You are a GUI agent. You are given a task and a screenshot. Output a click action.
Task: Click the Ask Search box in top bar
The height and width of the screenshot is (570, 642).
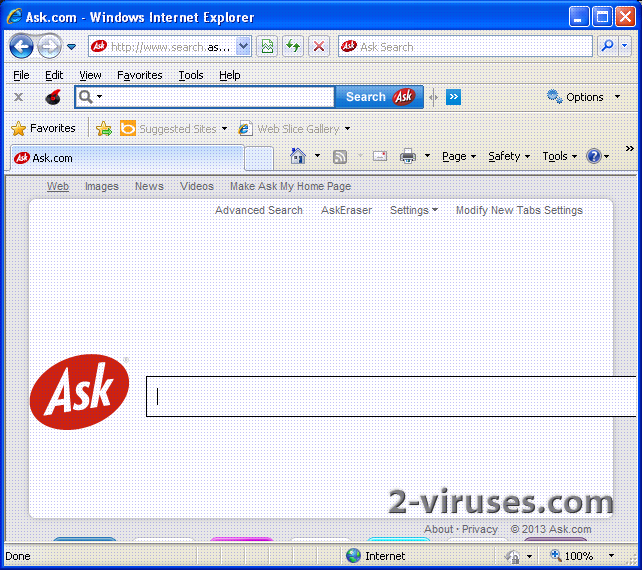click(x=465, y=47)
